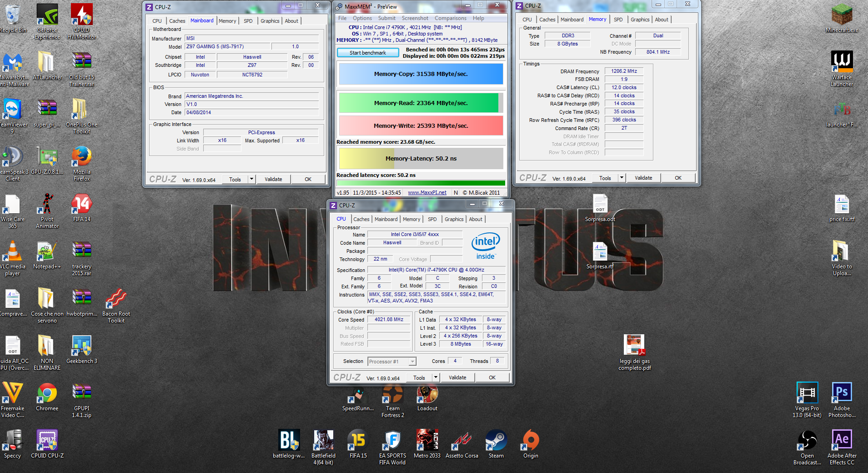Open Notepad++ desktop shortcut
The height and width of the screenshot is (473, 868).
47,255
